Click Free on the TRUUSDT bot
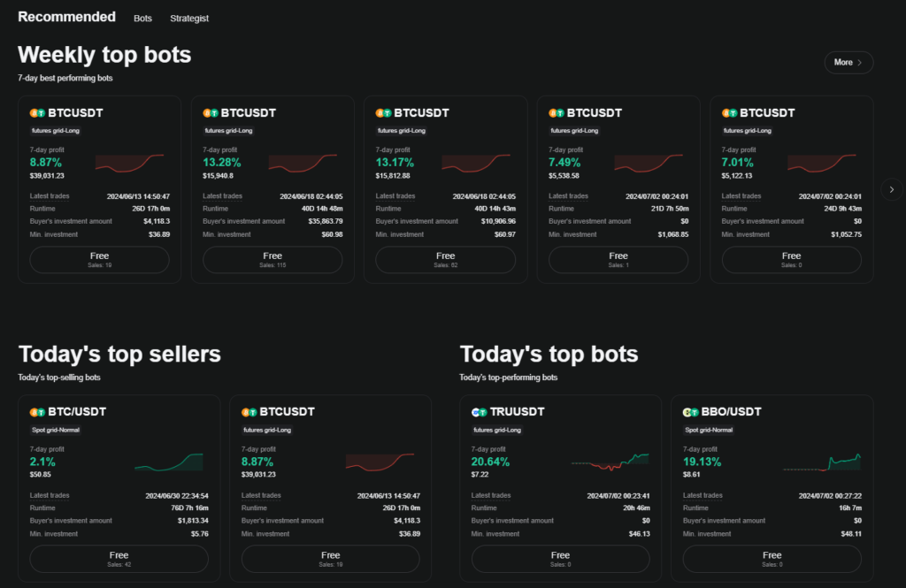The image size is (906, 588). (x=560, y=558)
